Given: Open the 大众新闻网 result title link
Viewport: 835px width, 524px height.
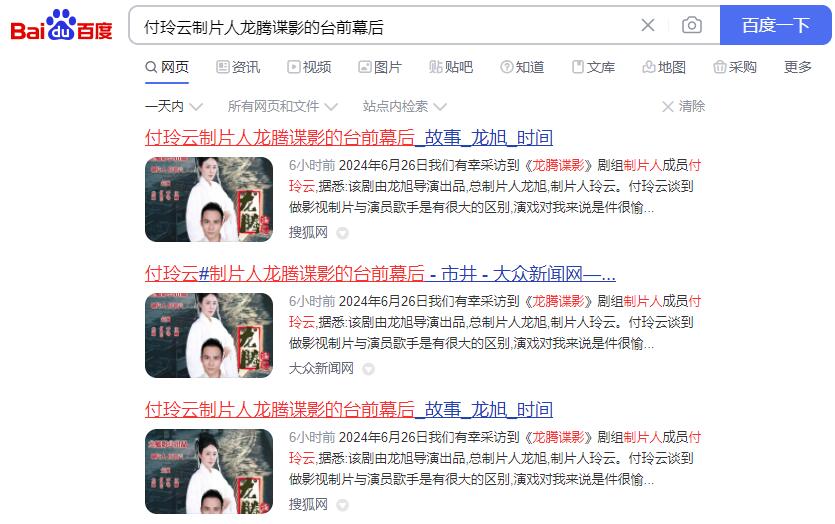Looking at the screenshot, I should coord(380,274).
